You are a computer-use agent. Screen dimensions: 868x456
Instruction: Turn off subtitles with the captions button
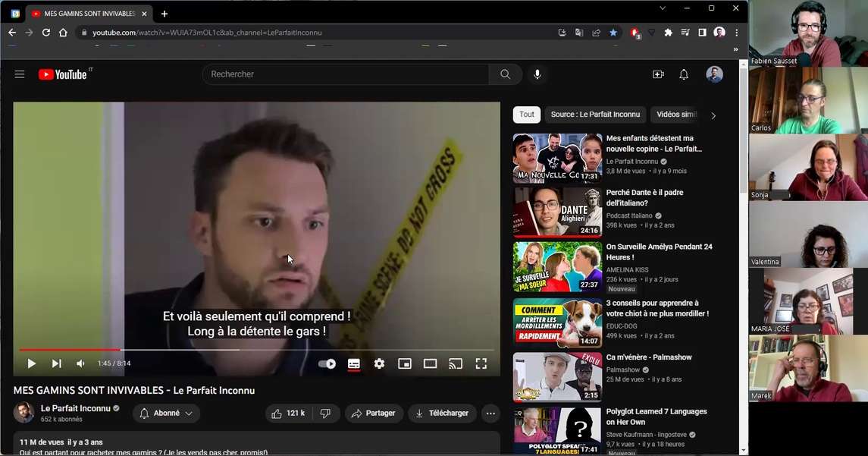pos(354,364)
